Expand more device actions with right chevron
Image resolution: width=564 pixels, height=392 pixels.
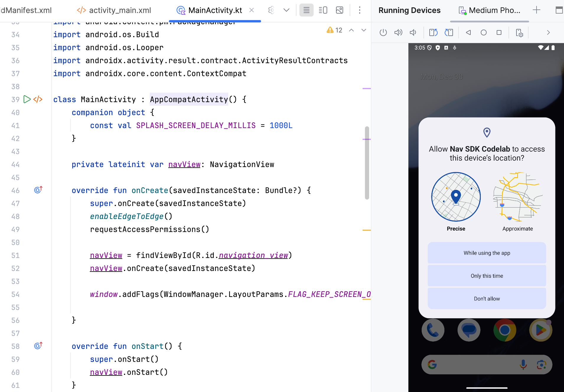click(x=548, y=32)
